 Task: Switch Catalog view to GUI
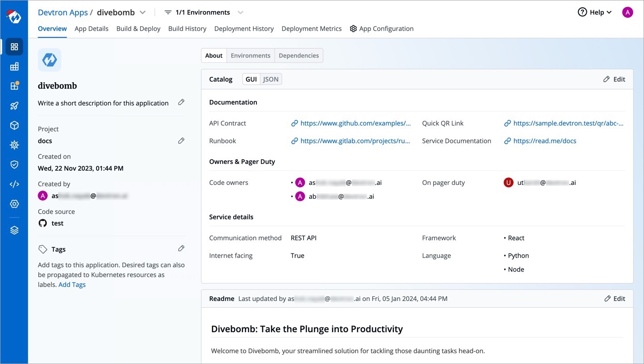coord(251,79)
